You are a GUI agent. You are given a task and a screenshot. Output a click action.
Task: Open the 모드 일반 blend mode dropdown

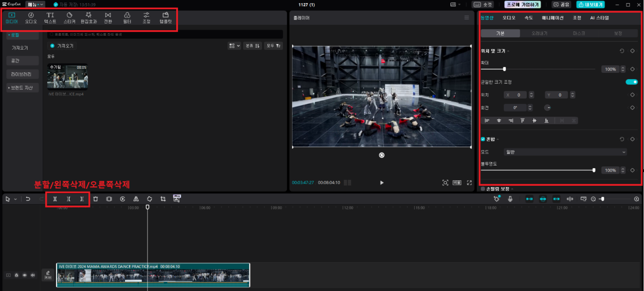(565, 152)
